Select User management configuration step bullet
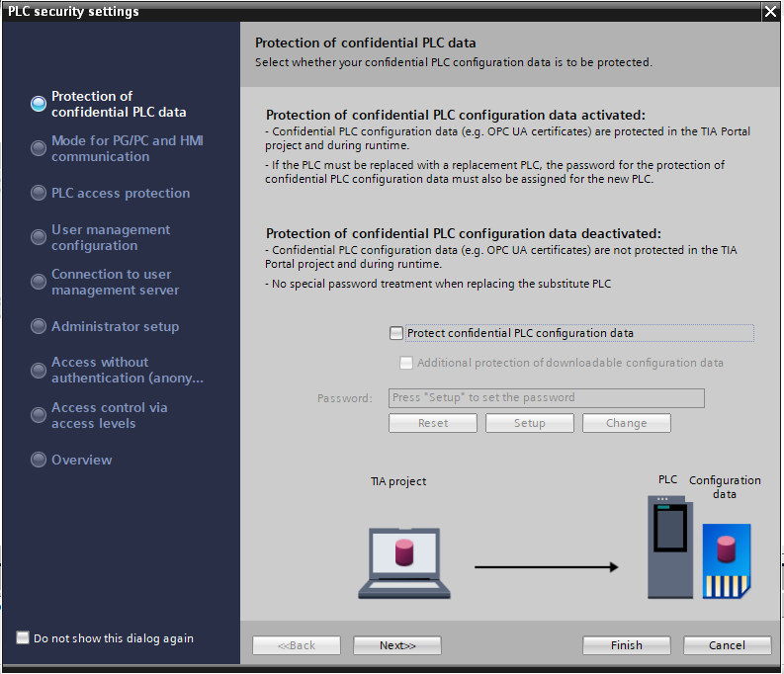The image size is (784, 674). click(39, 237)
